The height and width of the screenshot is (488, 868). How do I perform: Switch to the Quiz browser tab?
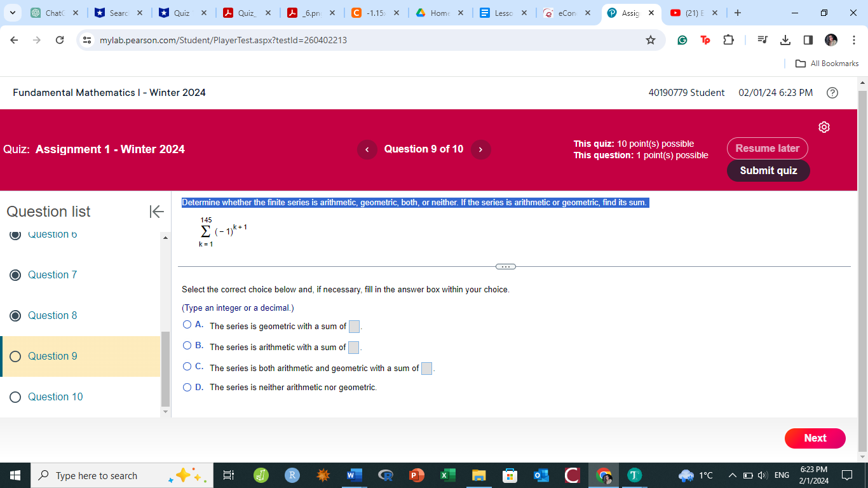coord(182,13)
